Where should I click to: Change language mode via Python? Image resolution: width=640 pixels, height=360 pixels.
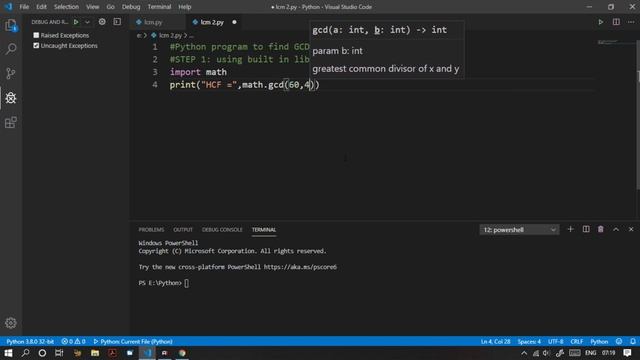(x=599, y=341)
